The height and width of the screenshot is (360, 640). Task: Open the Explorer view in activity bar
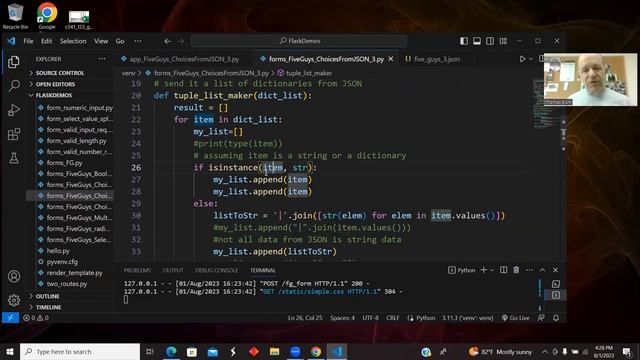(x=14, y=62)
